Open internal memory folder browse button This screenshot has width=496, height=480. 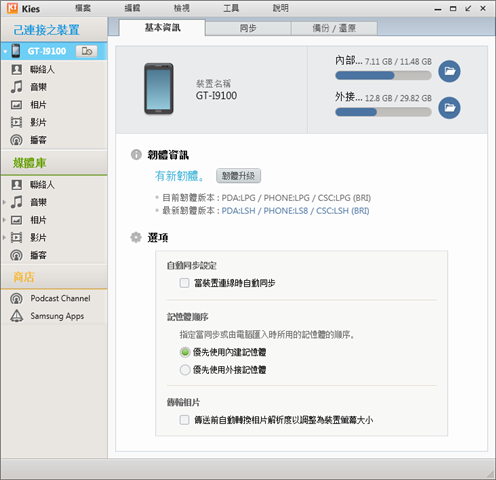pyautogui.click(x=449, y=71)
